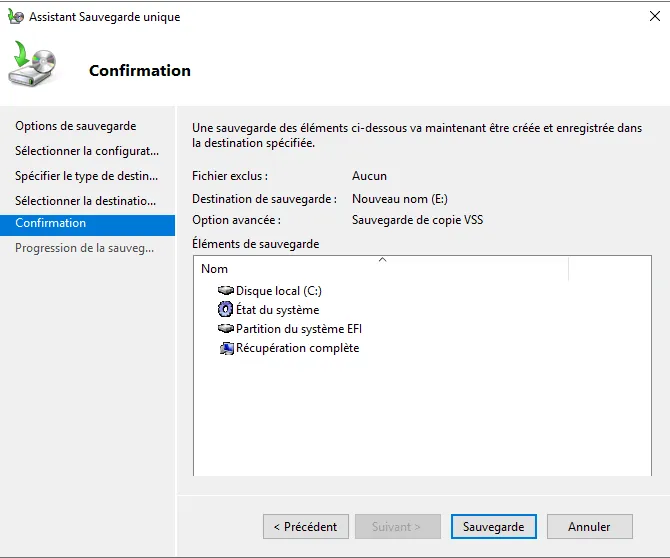Click the Partition du système EFI drive icon
Screen dimensions: 670x558
[226, 329]
